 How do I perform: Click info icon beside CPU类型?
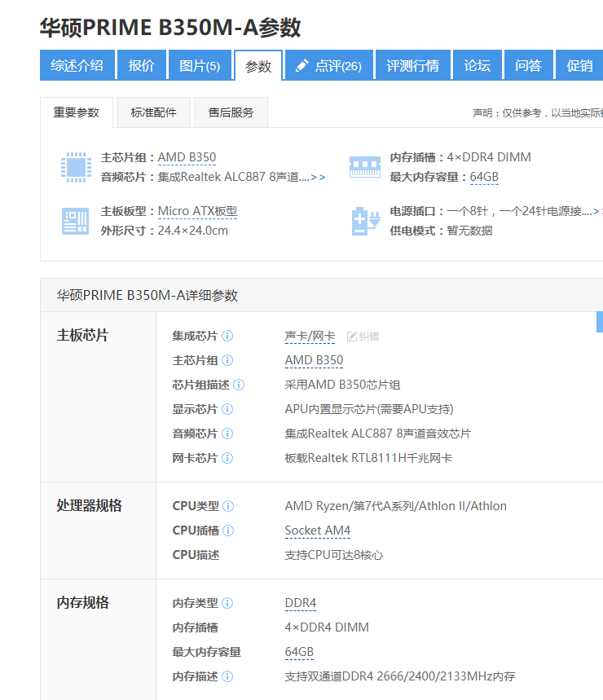tap(228, 506)
